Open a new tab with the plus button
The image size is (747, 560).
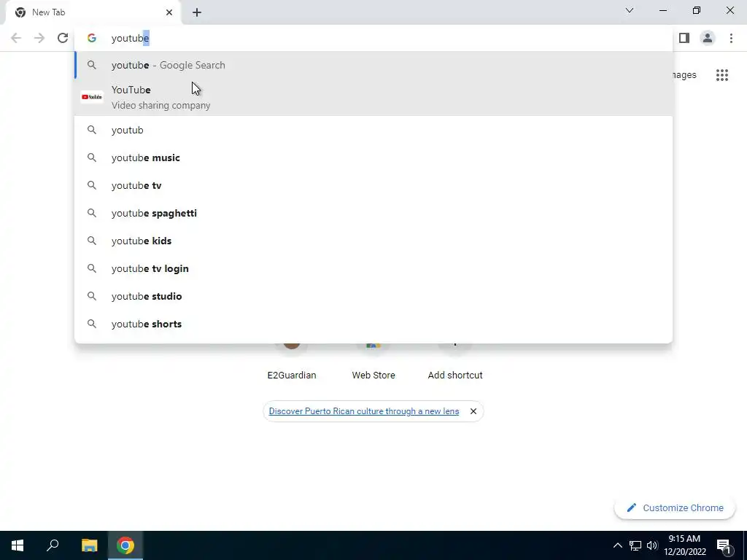pos(197,12)
